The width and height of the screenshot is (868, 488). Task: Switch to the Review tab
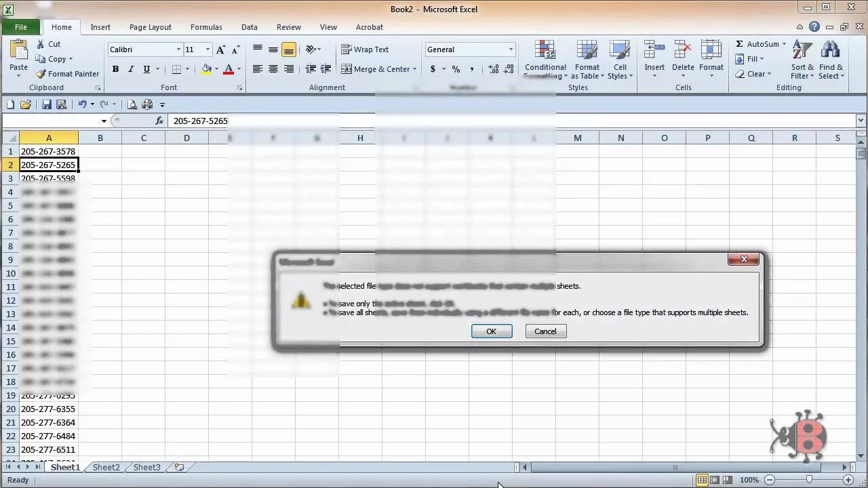[289, 27]
